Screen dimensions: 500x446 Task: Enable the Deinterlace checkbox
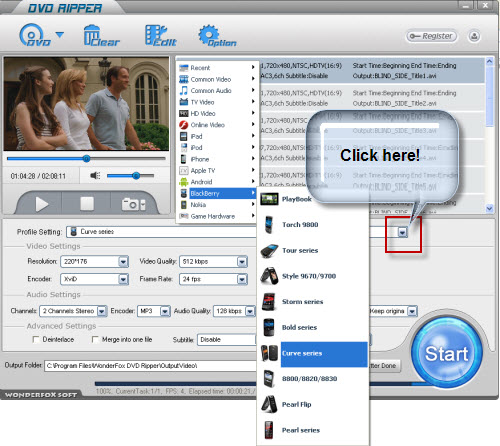(36, 339)
